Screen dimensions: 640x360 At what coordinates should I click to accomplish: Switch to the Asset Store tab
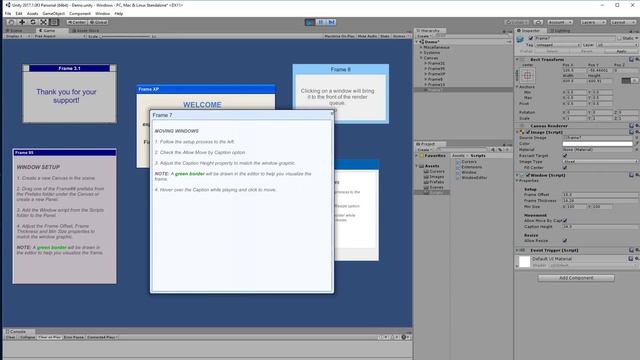tap(85, 31)
